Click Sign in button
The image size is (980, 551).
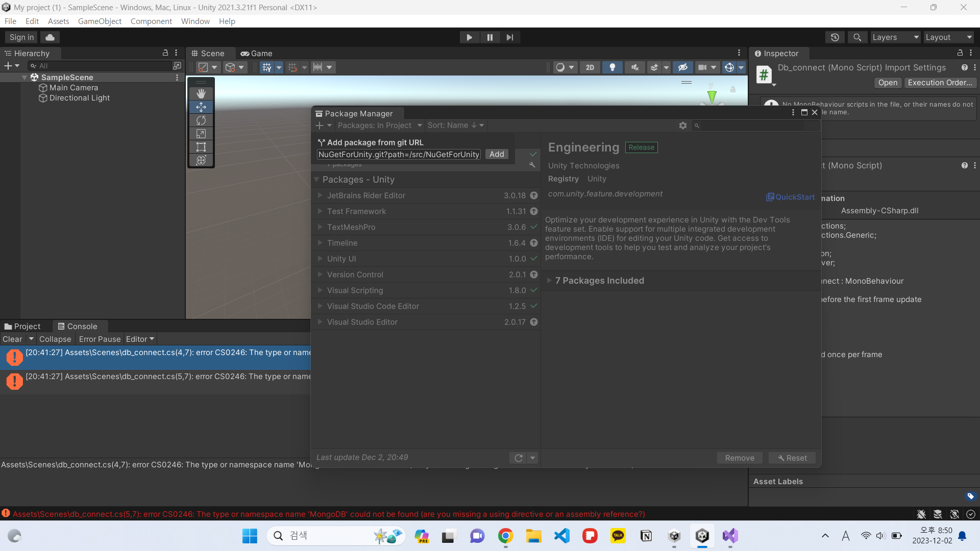[x=21, y=37]
